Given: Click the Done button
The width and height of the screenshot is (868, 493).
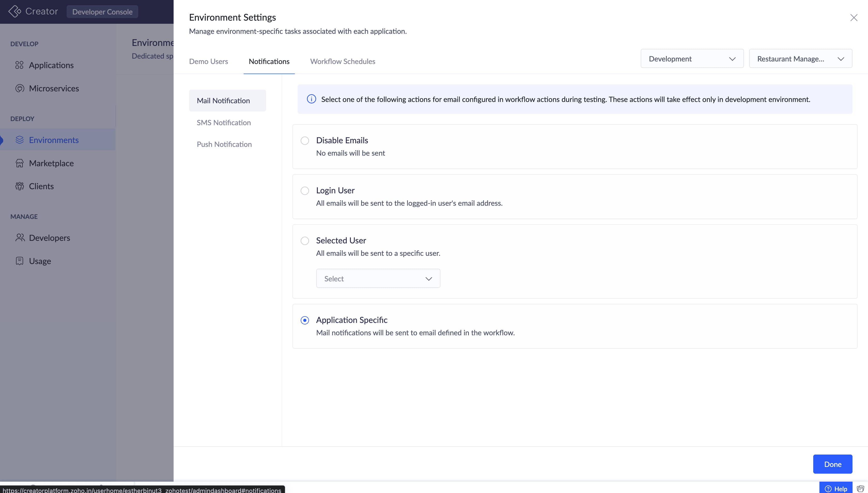Looking at the screenshot, I should [832, 464].
